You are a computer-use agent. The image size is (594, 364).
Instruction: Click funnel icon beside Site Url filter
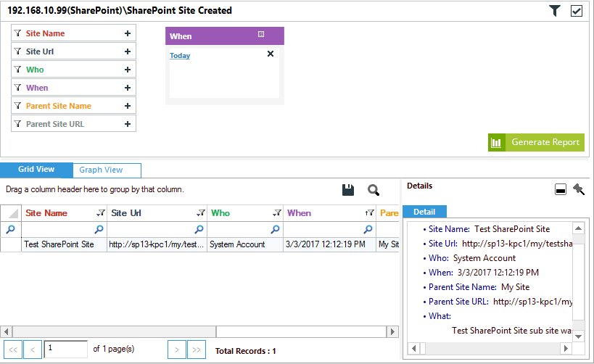coord(17,51)
